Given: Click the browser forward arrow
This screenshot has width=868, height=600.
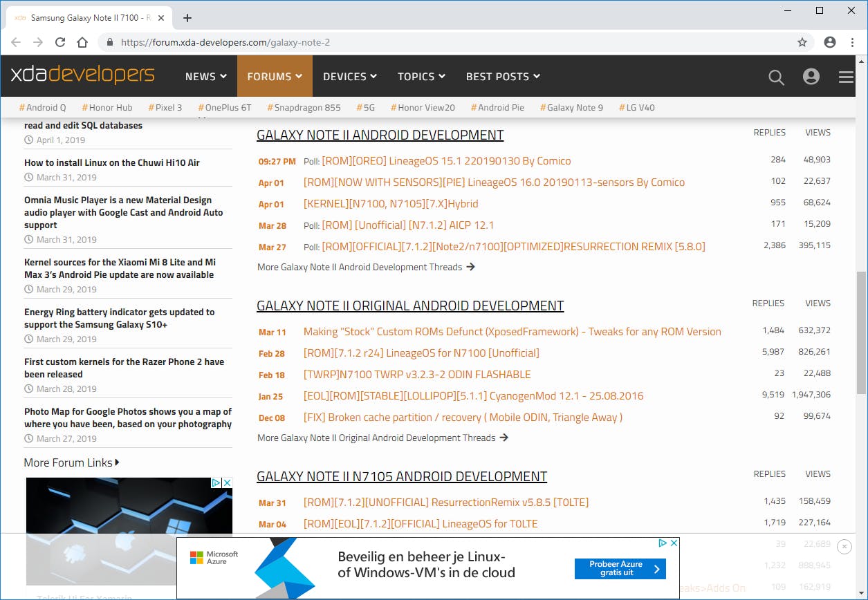Looking at the screenshot, I should [38, 42].
